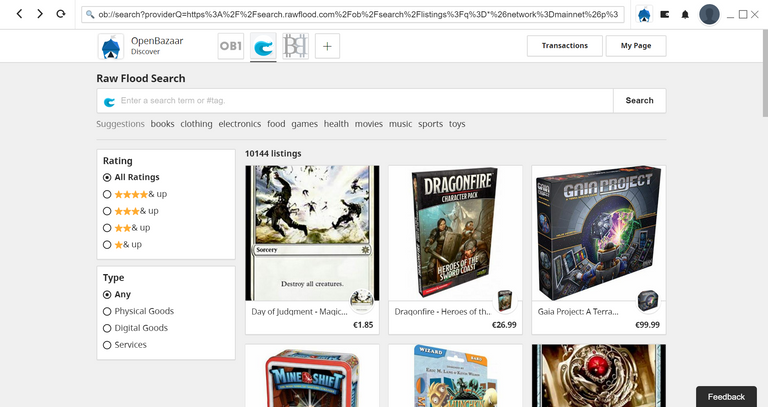Focus the search term input field
Viewport: 768px width, 407px height.
click(x=355, y=100)
